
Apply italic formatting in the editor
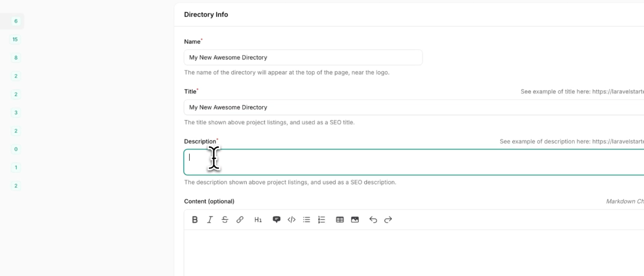(210, 220)
